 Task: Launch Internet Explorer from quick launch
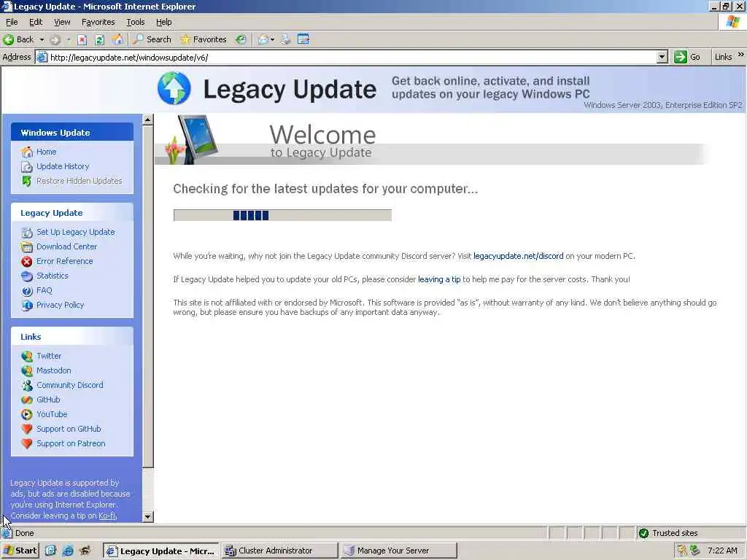click(x=68, y=551)
